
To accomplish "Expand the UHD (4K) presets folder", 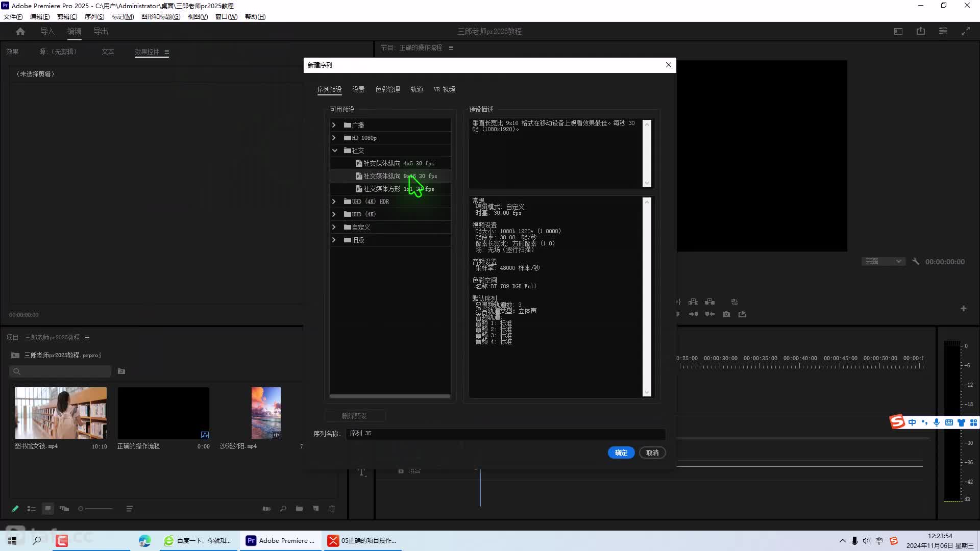I will (334, 214).
